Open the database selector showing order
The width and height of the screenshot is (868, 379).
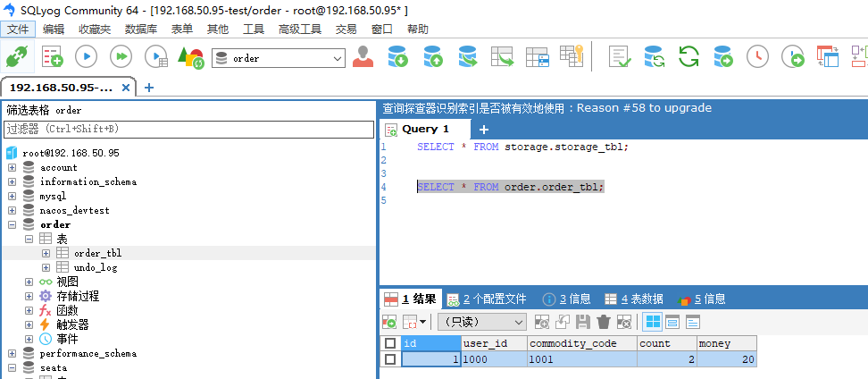click(279, 58)
